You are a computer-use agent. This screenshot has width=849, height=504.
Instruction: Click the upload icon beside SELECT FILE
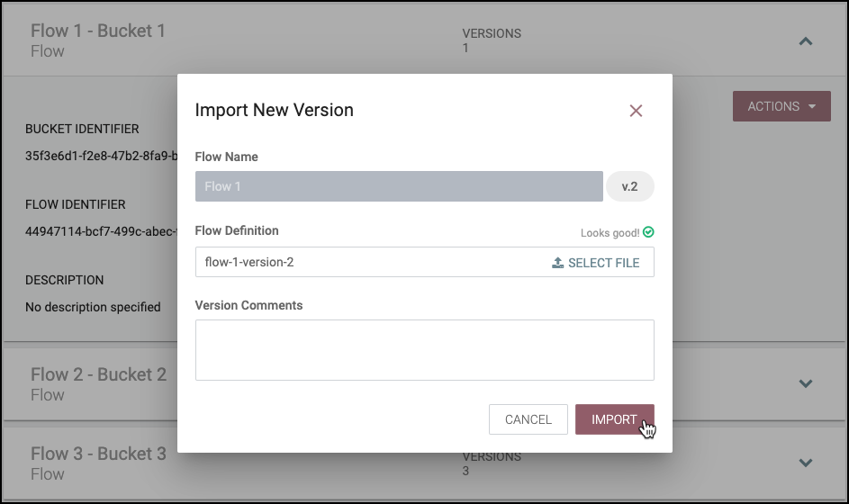557,263
